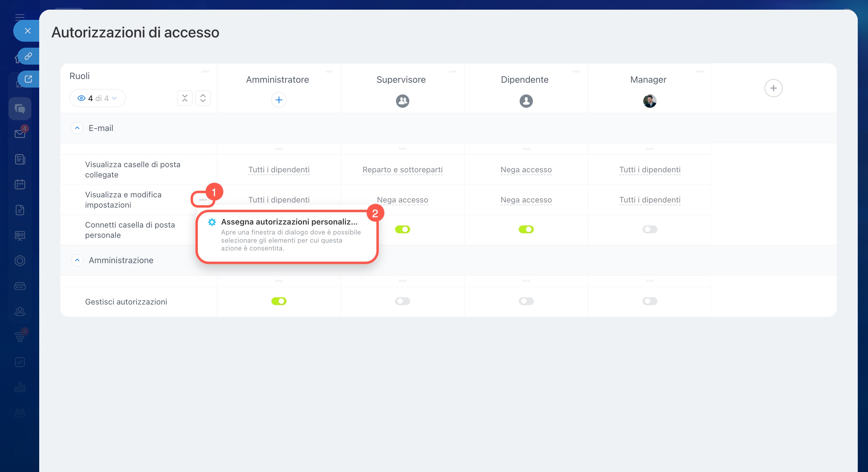Collapse the Amministrazione section
This screenshot has width=868, height=472.
77,260
